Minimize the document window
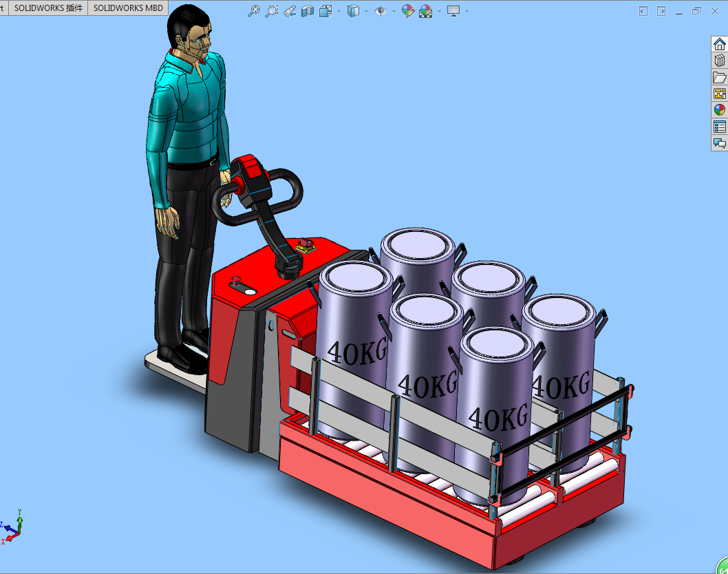 point(679,12)
